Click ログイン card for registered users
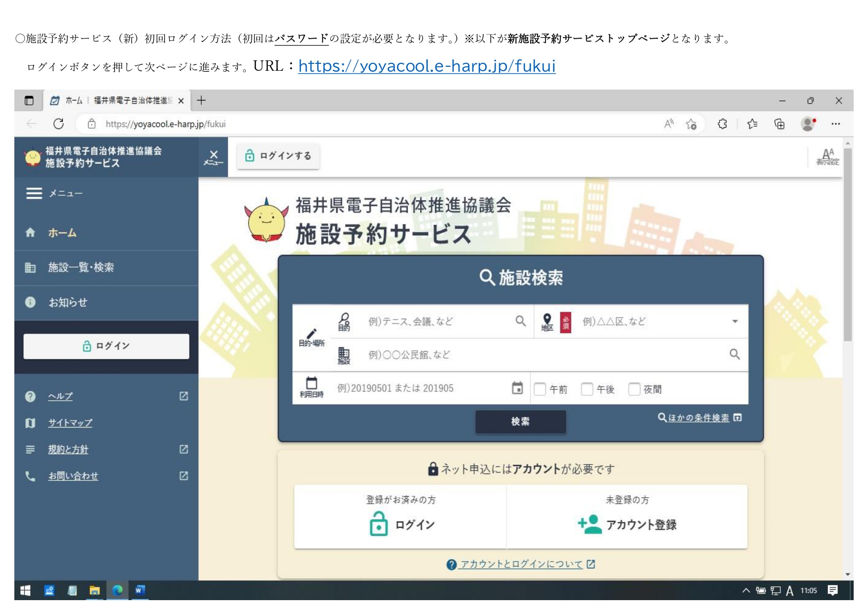 [x=400, y=517]
